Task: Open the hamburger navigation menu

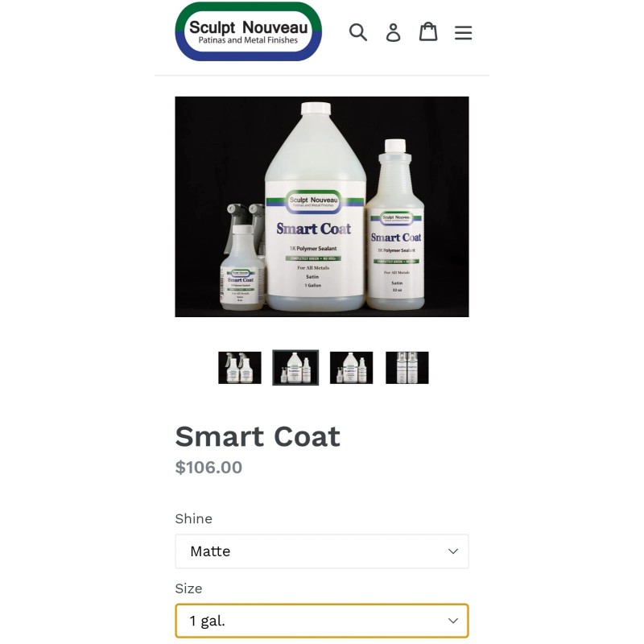Action: click(x=464, y=32)
